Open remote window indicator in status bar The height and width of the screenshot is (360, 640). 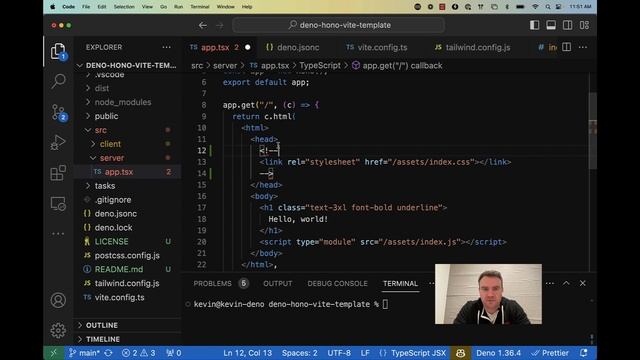53,353
